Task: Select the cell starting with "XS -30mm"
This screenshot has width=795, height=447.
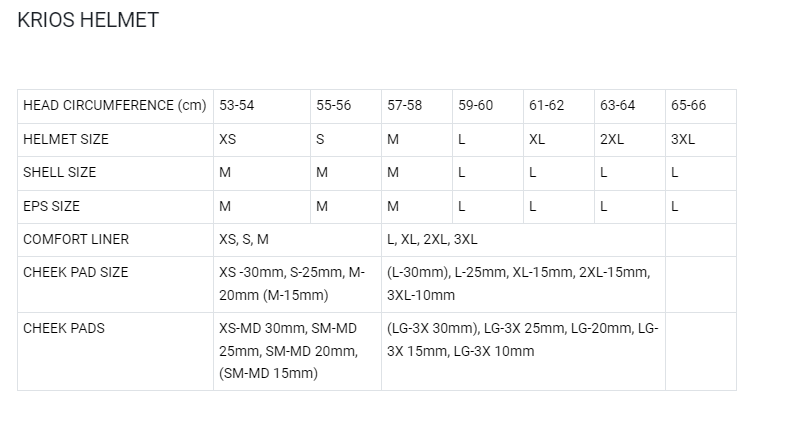Action: 292,283
